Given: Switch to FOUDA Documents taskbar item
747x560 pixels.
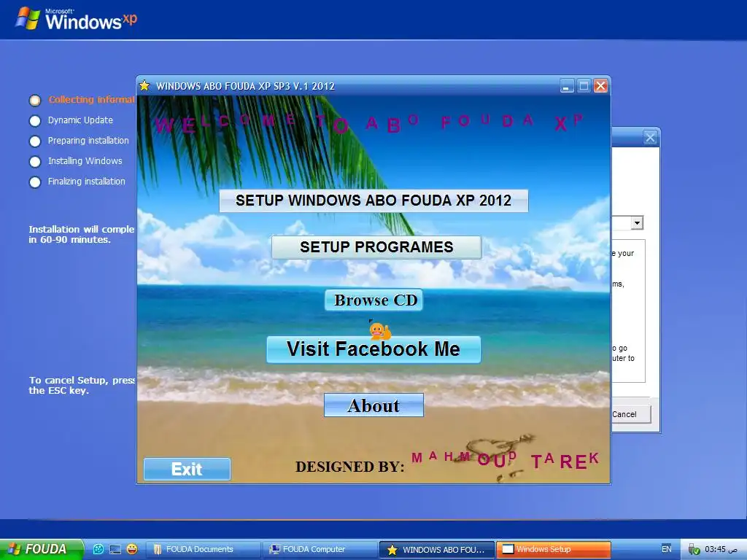Looking at the screenshot, I should click(x=203, y=550).
